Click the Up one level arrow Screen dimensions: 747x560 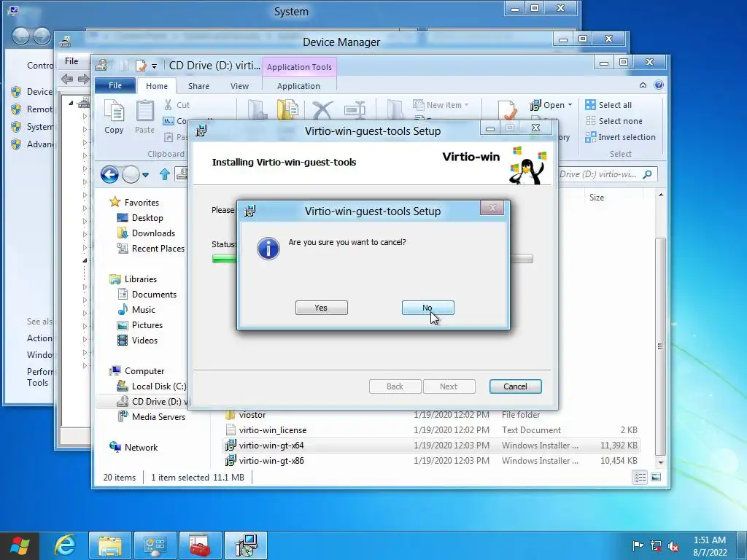[x=165, y=174]
